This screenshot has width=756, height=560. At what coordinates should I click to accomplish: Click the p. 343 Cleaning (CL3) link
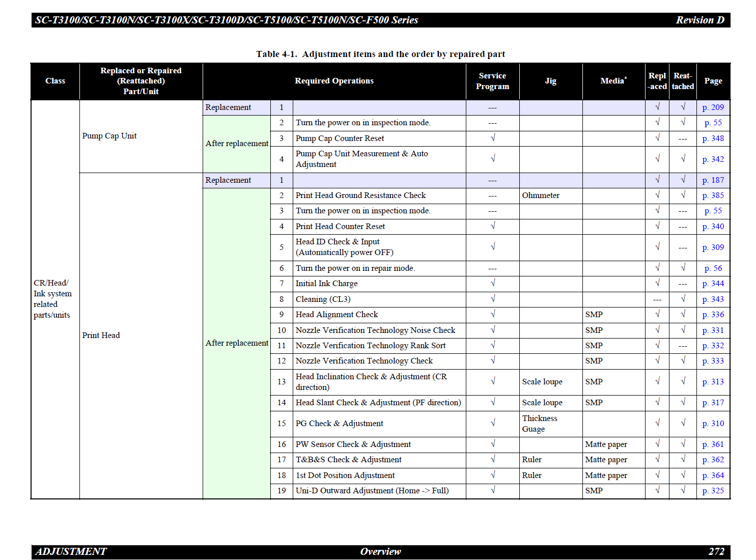[x=713, y=299]
